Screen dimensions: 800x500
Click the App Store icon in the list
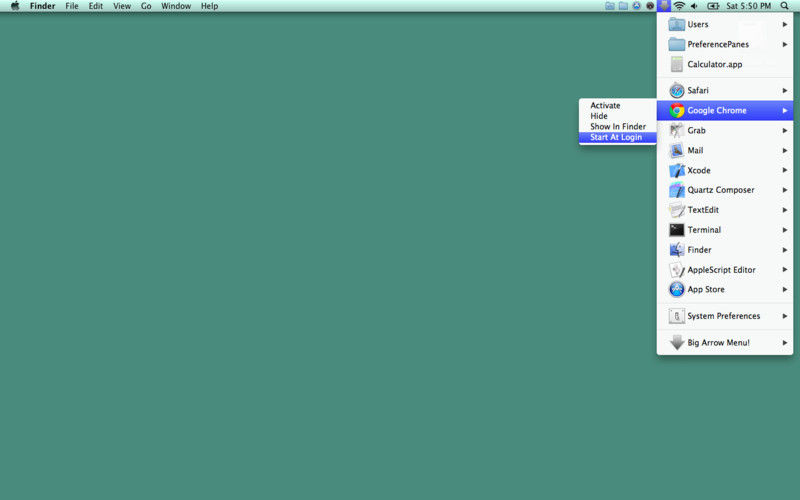(677, 289)
